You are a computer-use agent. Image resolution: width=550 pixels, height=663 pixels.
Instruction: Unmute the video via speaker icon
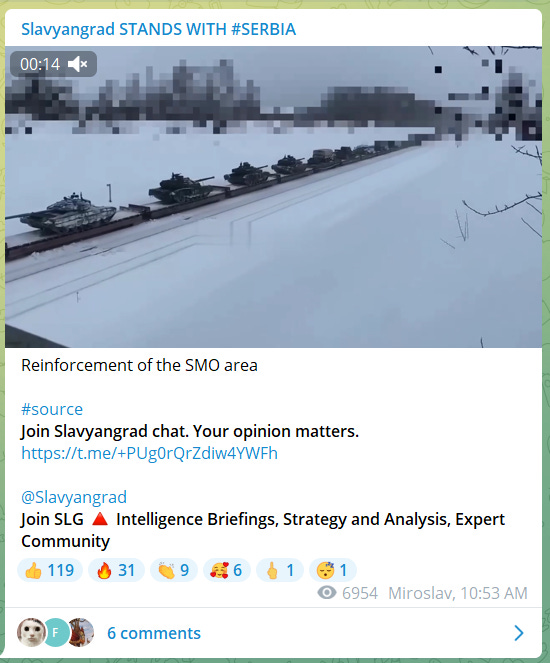point(77,64)
